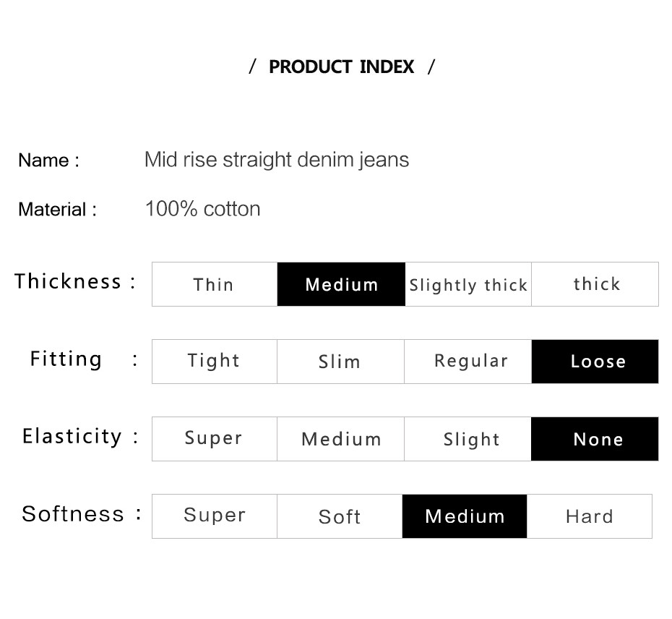Click the None elasticity option
The image size is (672, 619).
(595, 438)
